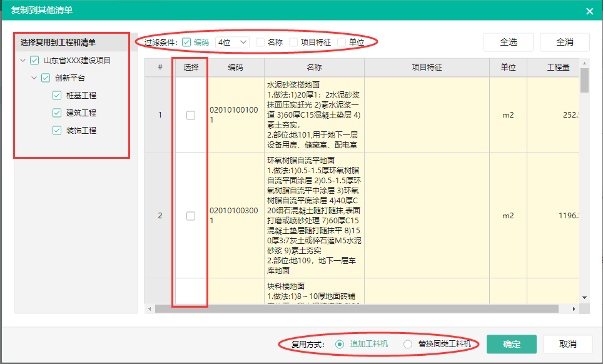Close the 复制到其他清单 dialog
Viewport: 603px width, 364px height.
(589, 11)
